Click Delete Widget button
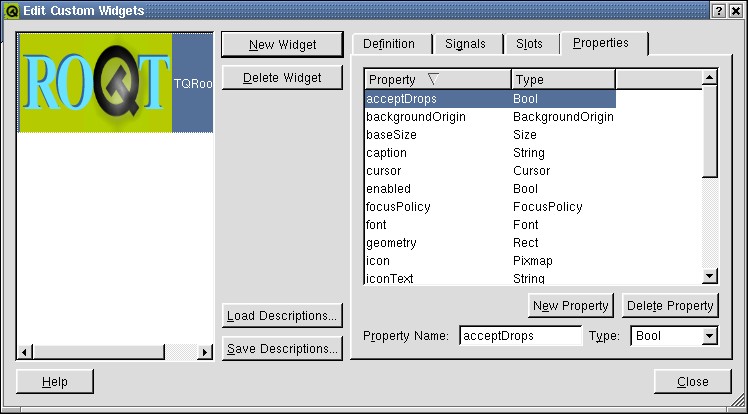The image size is (748, 414). [284, 78]
